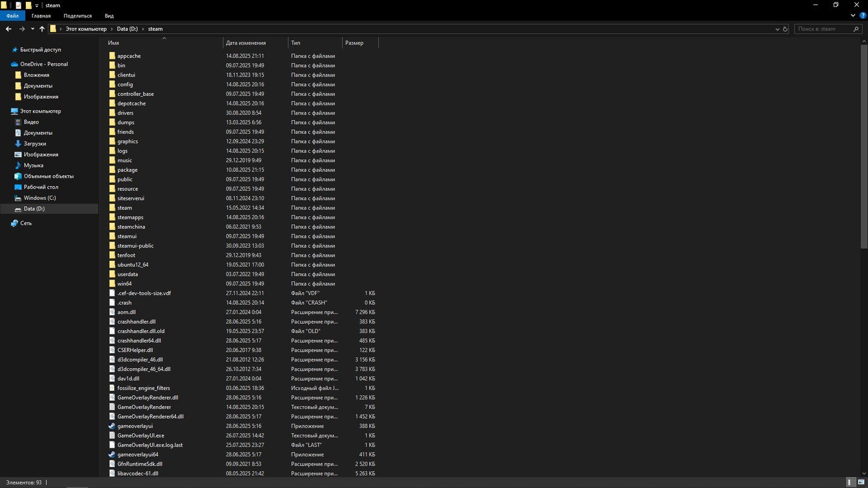Select the dav1d.dll file name
Screen dimensions: 868x488
coord(128,378)
